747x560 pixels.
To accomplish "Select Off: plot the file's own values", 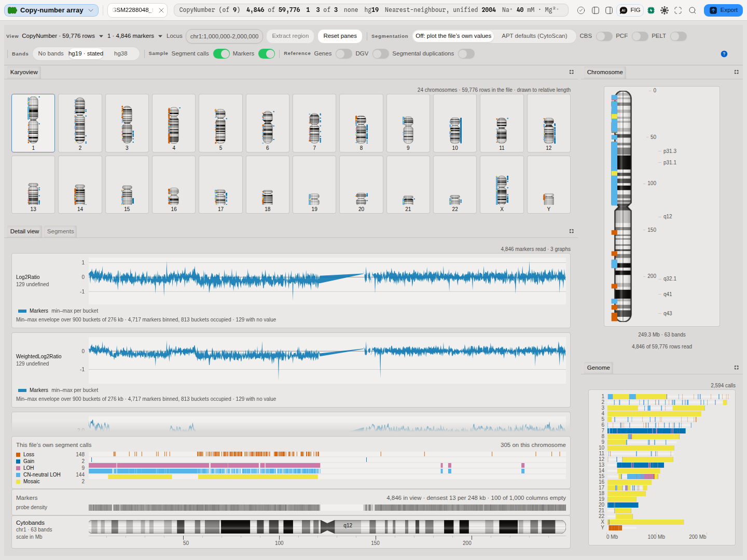I will point(453,36).
